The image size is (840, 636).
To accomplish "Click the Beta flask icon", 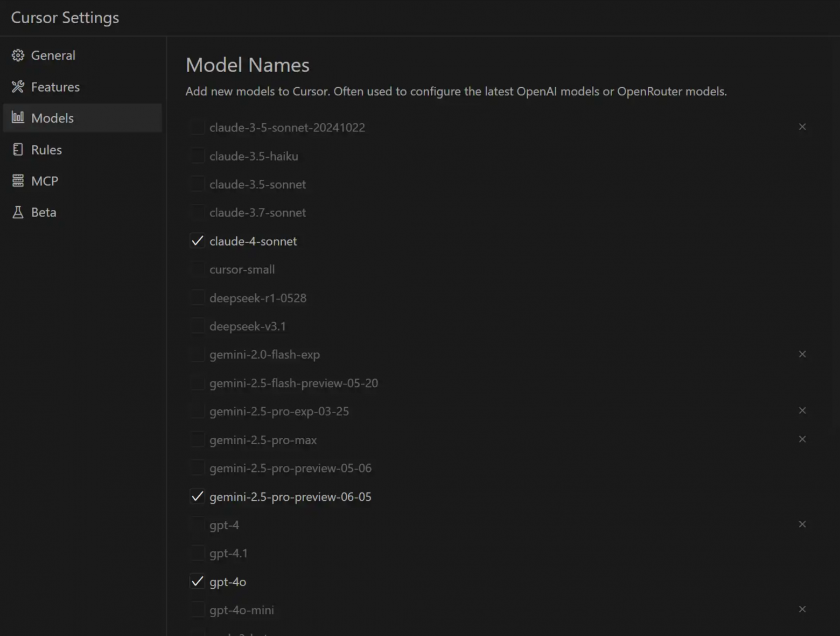I will click(x=18, y=212).
